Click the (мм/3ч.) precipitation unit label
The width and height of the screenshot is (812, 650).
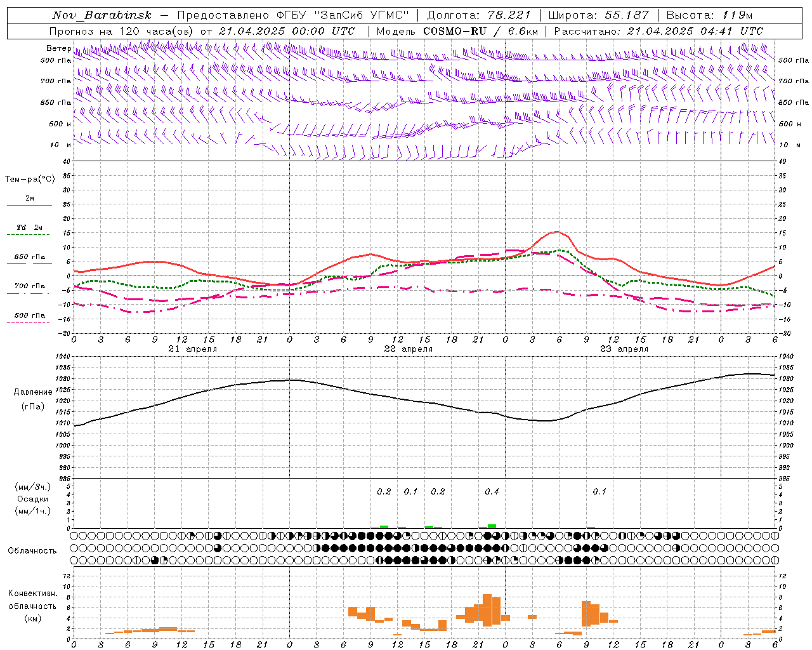(x=33, y=487)
